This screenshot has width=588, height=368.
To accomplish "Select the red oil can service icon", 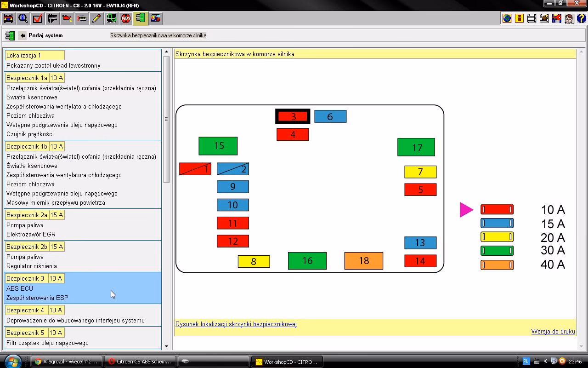I will [x=67, y=18].
